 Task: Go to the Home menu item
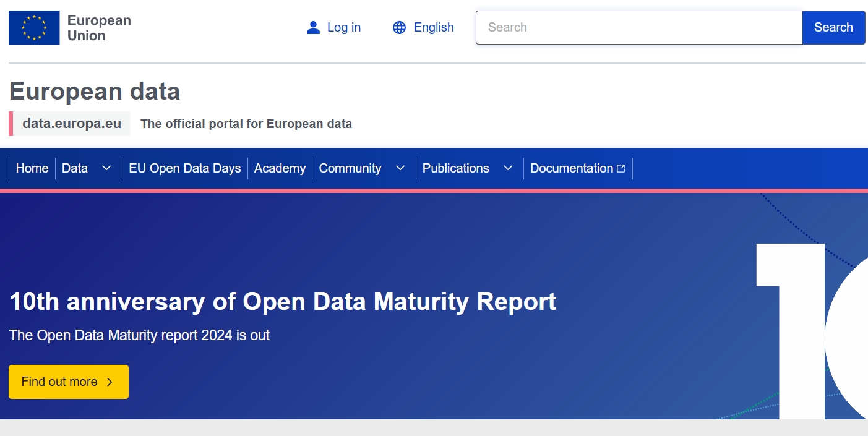(x=32, y=168)
